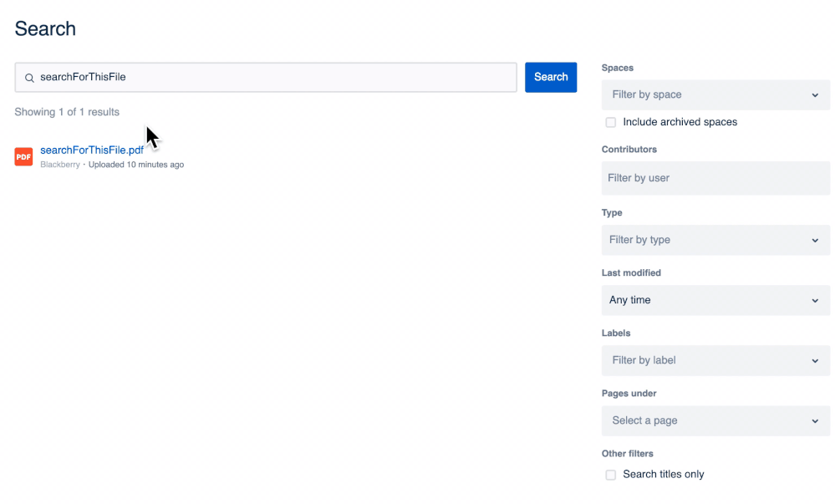
Task: Enable Include archived spaces checkbox
Action: 611,122
